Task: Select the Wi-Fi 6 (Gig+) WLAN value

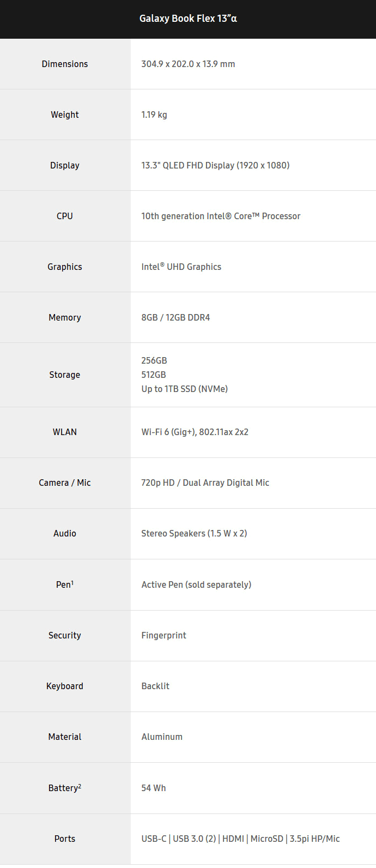Action: [x=195, y=432]
